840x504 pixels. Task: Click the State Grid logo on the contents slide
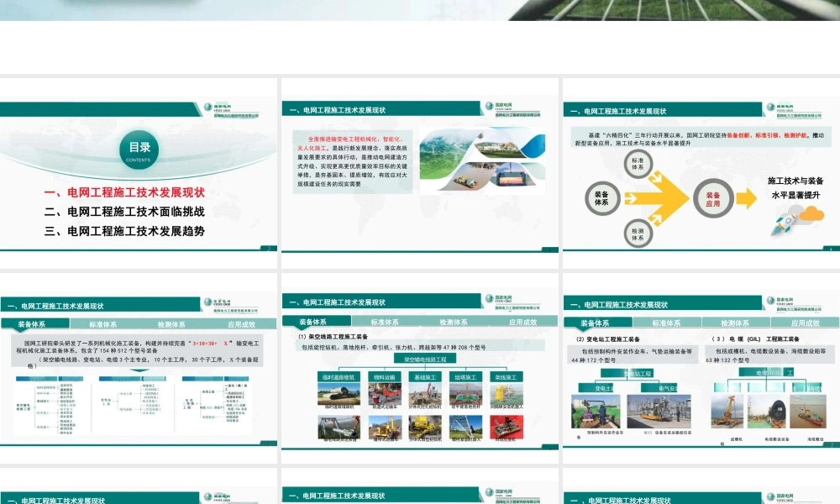213,109
